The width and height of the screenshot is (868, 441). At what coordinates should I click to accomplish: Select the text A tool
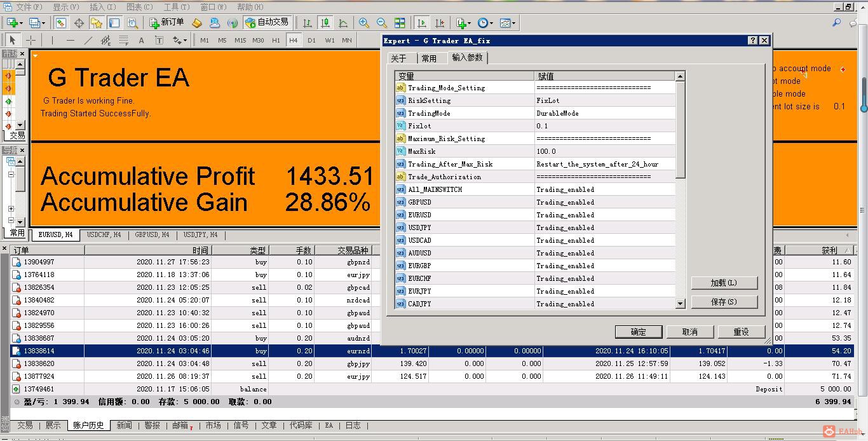(x=141, y=40)
